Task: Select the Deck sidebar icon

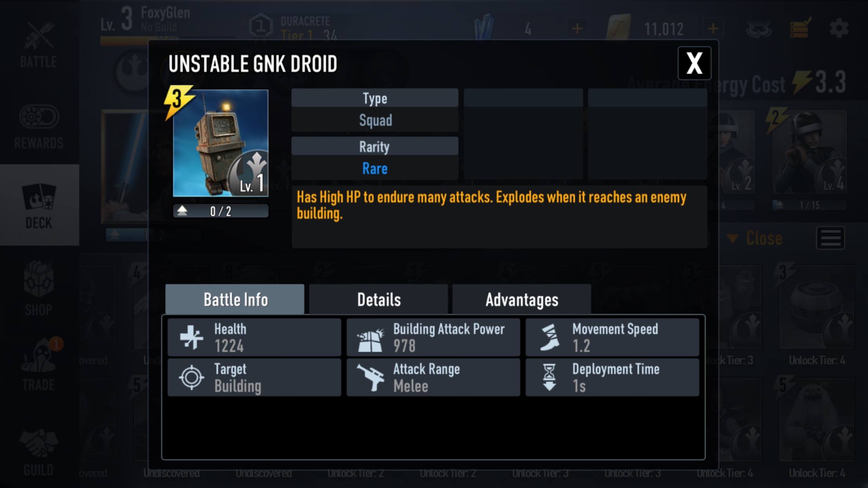Action: 39,205
